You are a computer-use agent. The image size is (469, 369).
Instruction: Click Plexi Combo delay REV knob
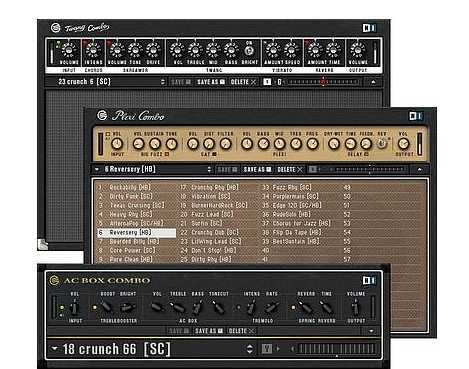click(x=382, y=144)
